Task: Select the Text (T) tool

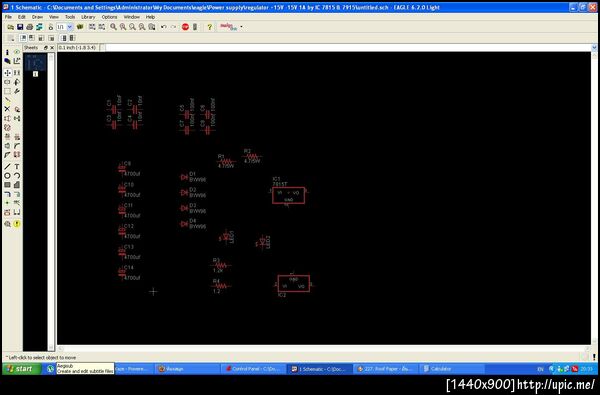Action: [17, 166]
